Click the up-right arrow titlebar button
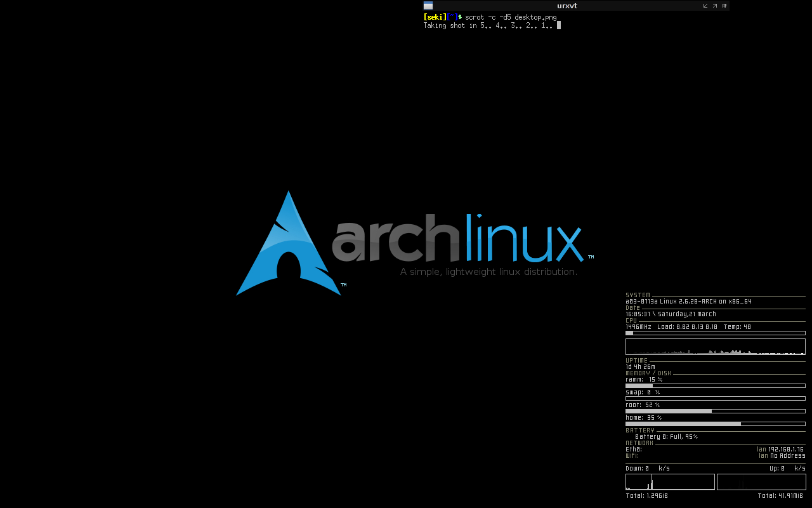Image resolution: width=812 pixels, height=508 pixels. point(715,6)
